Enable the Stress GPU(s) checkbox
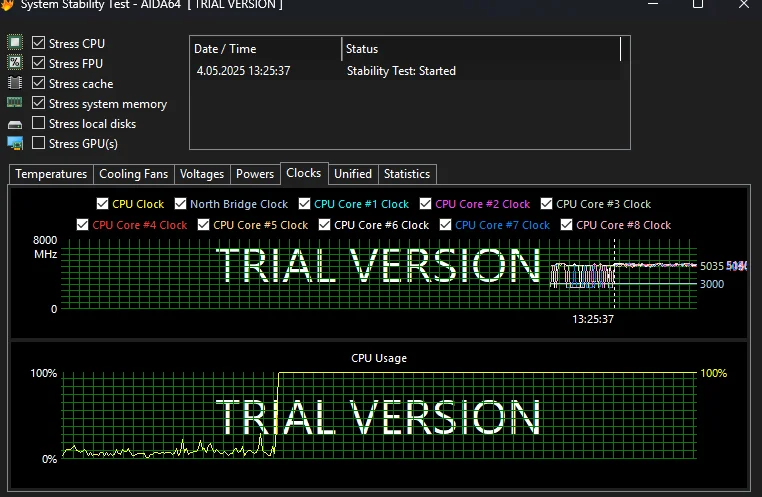The height and width of the screenshot is (497, 762). tap(38, 143)
